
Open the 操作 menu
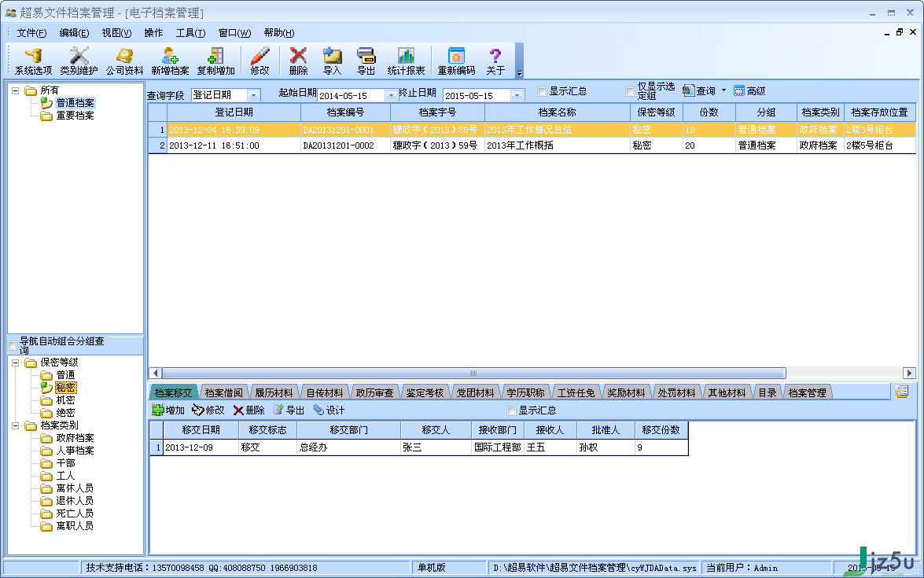[154, 33]
